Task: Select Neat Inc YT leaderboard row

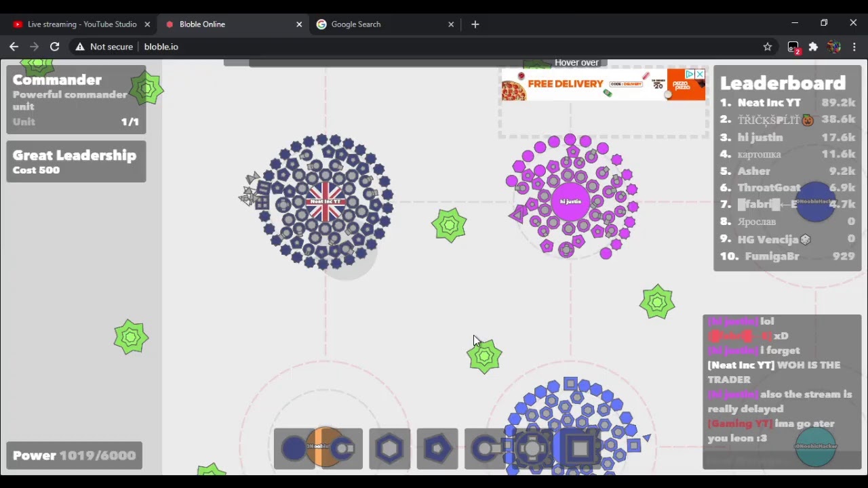Action: coord(787,102)
